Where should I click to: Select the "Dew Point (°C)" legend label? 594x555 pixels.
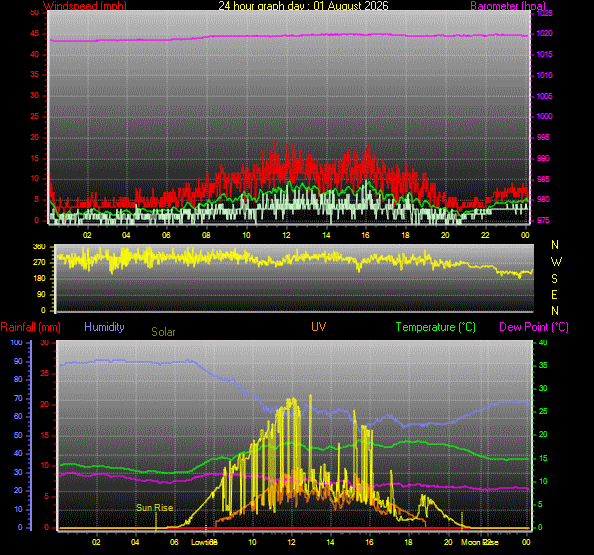[x=534, y=327]
